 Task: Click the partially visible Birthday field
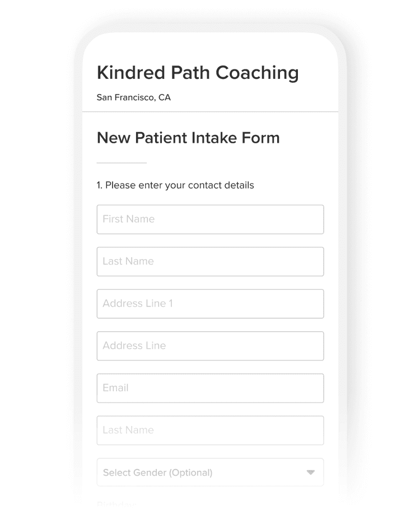(x=116, y=504)
